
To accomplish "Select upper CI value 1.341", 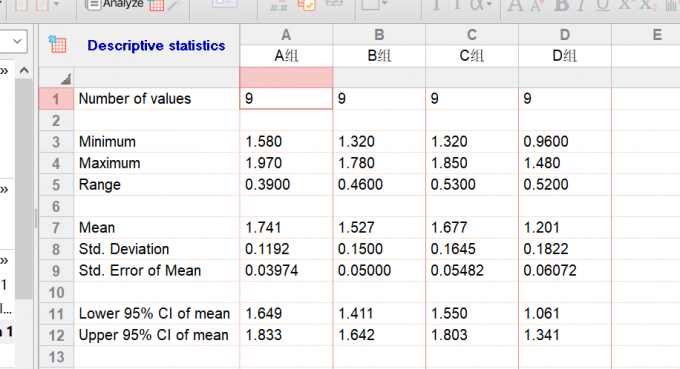I will [x=565, y=335].
